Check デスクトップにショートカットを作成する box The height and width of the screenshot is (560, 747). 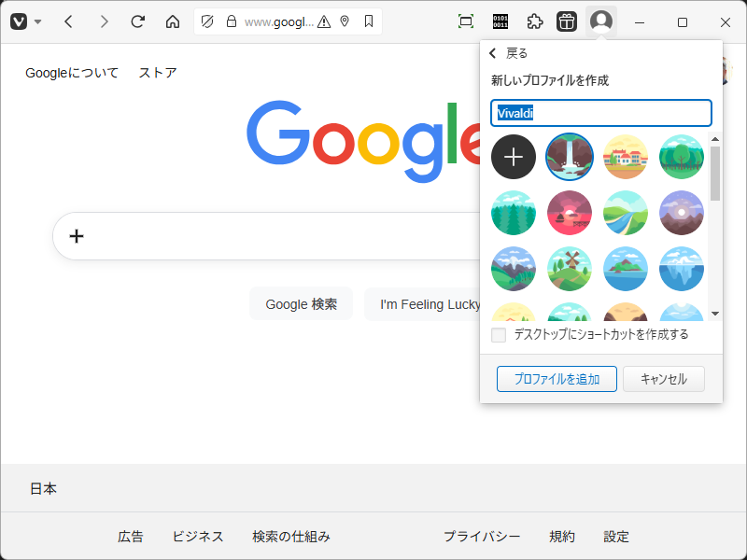pos(499,335)
